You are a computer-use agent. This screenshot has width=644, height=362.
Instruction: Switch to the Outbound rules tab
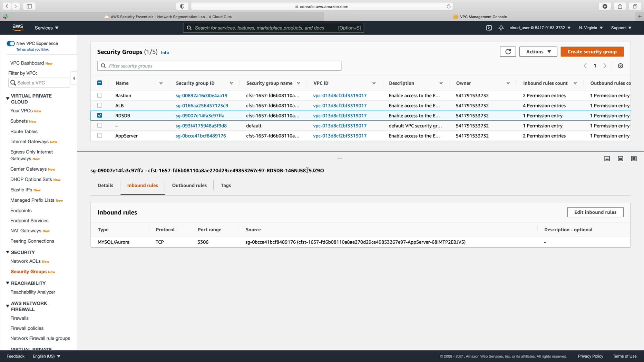point(189,185)
